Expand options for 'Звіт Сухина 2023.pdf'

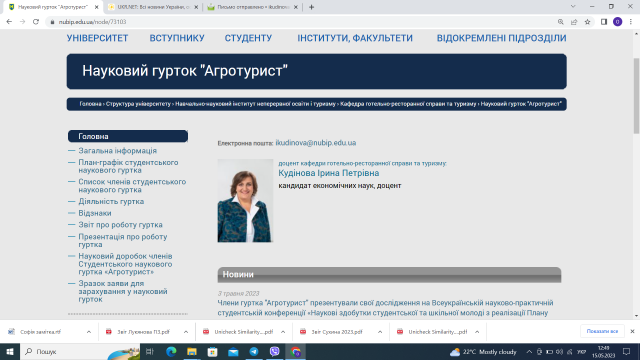point(380,332)
